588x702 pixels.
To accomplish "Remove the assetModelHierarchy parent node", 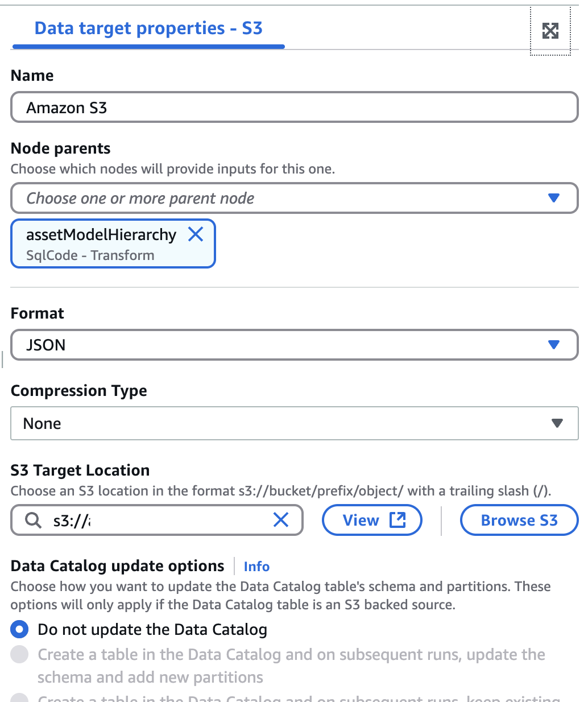I will 196,234.
